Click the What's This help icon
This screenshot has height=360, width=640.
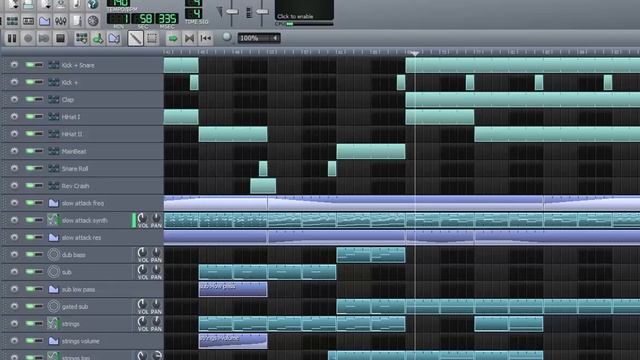pyautogui.click(x=93, y=4)
